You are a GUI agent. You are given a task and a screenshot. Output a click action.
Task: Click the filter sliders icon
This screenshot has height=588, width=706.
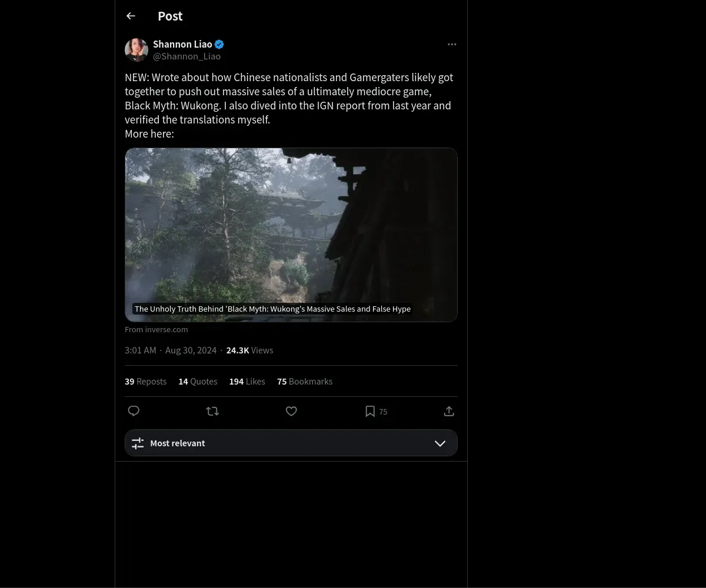point(138,443)
